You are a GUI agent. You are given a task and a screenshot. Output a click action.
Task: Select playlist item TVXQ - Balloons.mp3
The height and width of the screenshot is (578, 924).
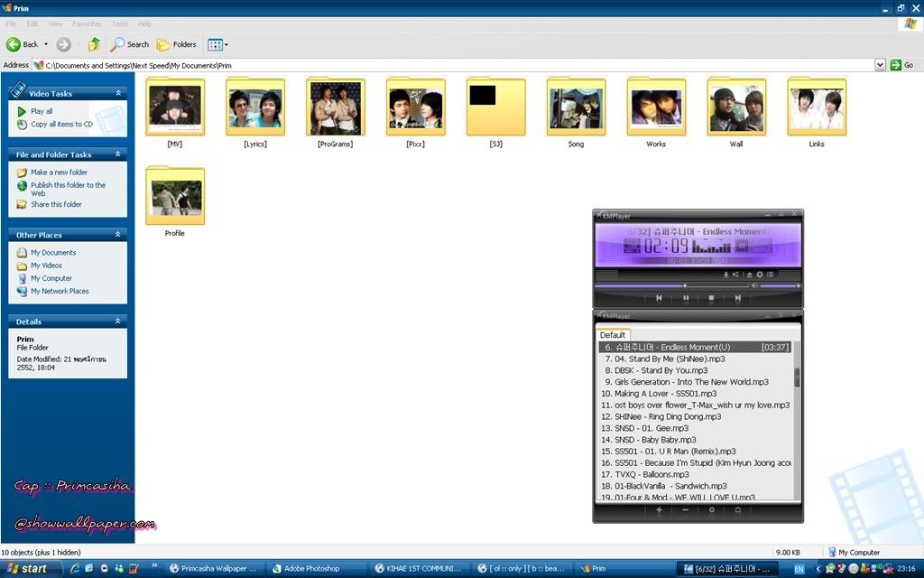click(696, 474)
